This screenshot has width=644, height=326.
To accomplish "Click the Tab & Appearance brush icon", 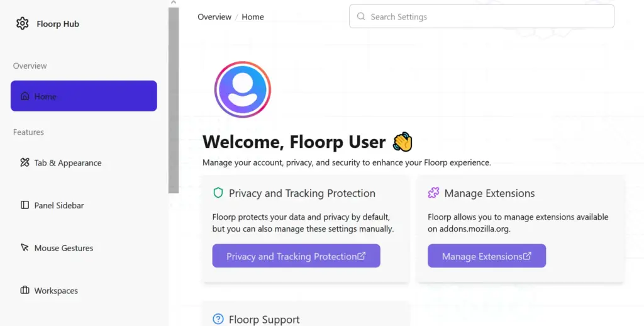I will coord(25,163).
